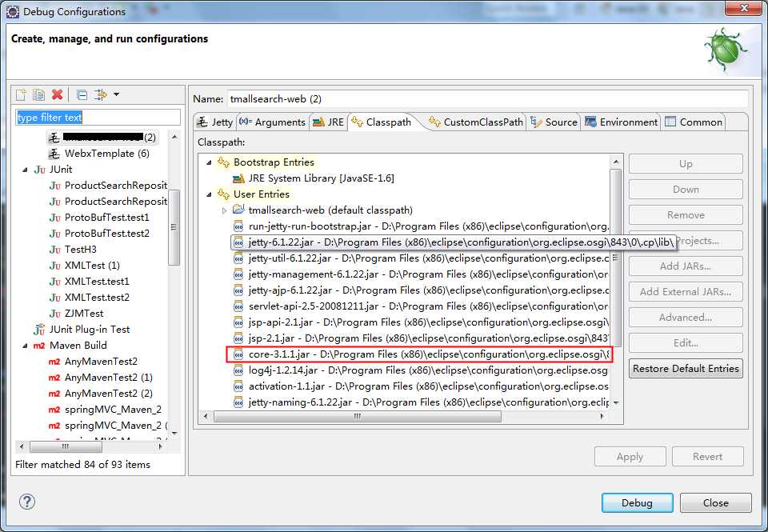The image size is (768, 532).
Task: Click the jar icon beside core-3.1.1.jar
Action: click(x=238, y=354)
